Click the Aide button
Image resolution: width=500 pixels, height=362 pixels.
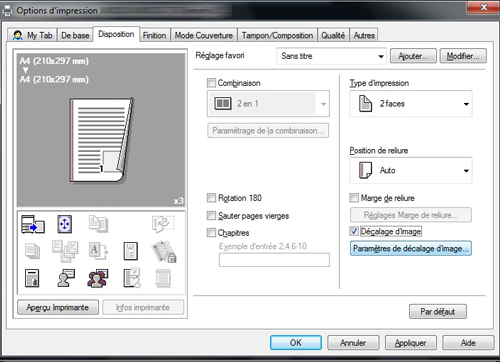(468, 343)
